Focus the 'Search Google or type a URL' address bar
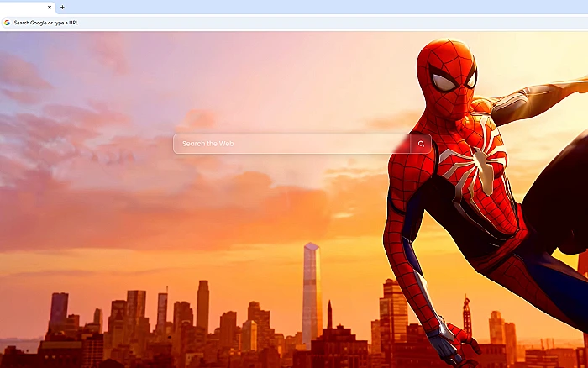Viewport: 588px width, 368px height. click(x=294, y=23)
